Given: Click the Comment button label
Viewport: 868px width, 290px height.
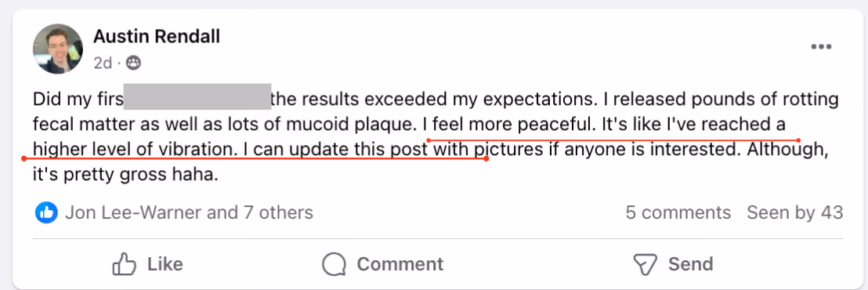Looking at the screenshot, I should (400, 264).
